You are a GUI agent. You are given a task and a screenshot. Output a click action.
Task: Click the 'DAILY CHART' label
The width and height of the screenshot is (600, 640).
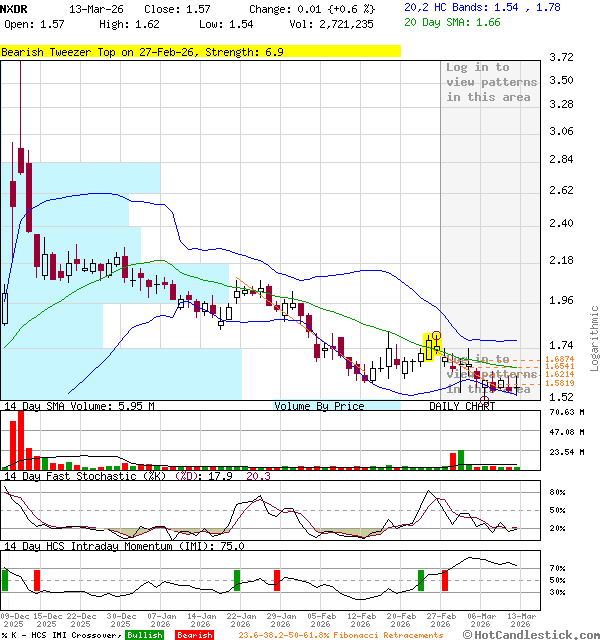(x=462, y=406)
